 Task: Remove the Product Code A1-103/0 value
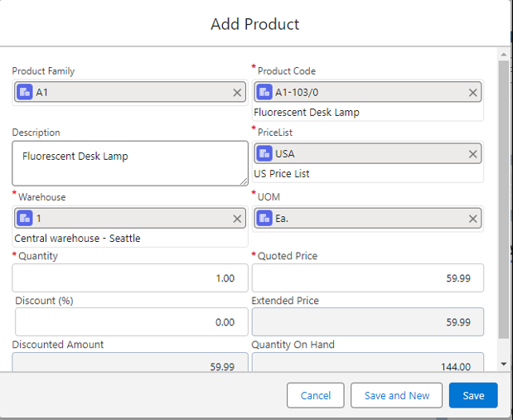(x=473, y=93)
